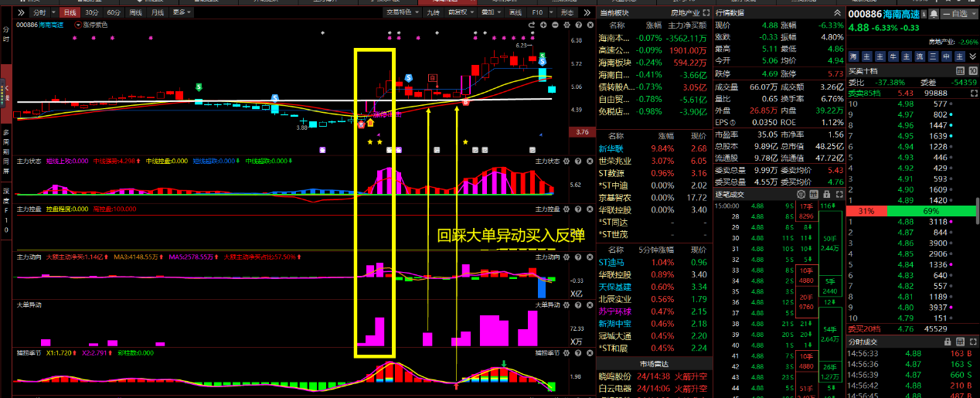Open help icon of 摘牌季节 panel

click(x=577, y=352)
